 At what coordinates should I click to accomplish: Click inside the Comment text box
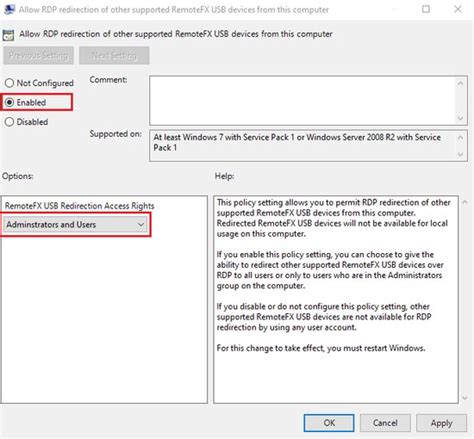303,100
